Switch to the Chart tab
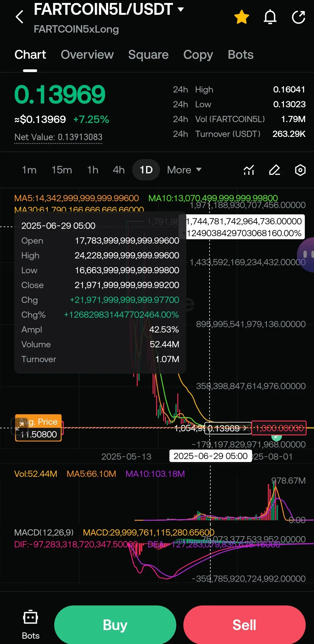 pyautogui.click(x=30, y=55)
